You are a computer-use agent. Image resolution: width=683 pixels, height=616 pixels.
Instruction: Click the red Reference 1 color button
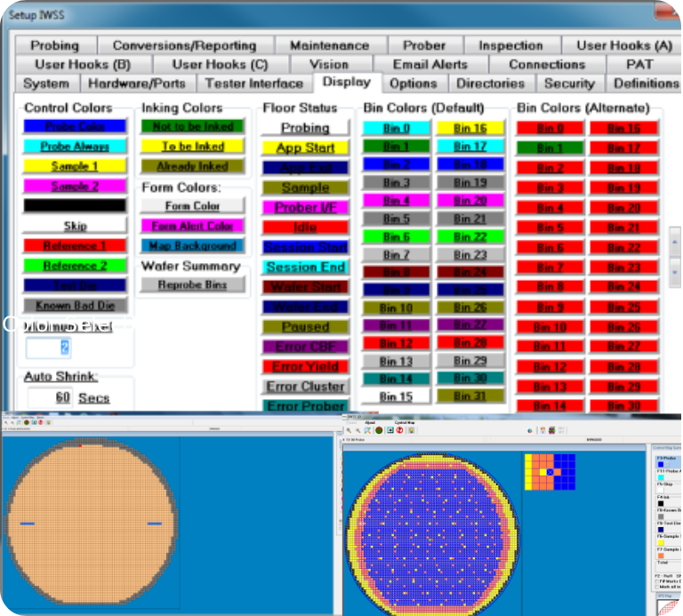75,245
